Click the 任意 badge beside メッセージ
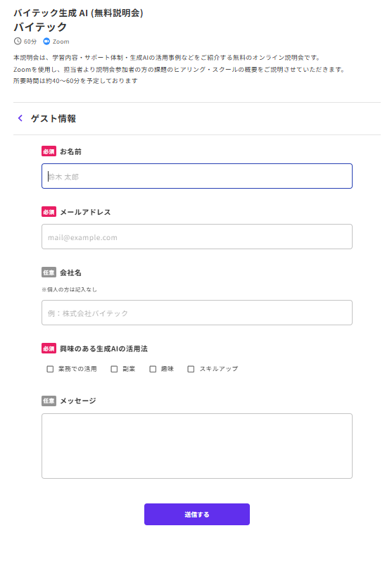Viewport: 392px width, 571px height. point(49,401)
